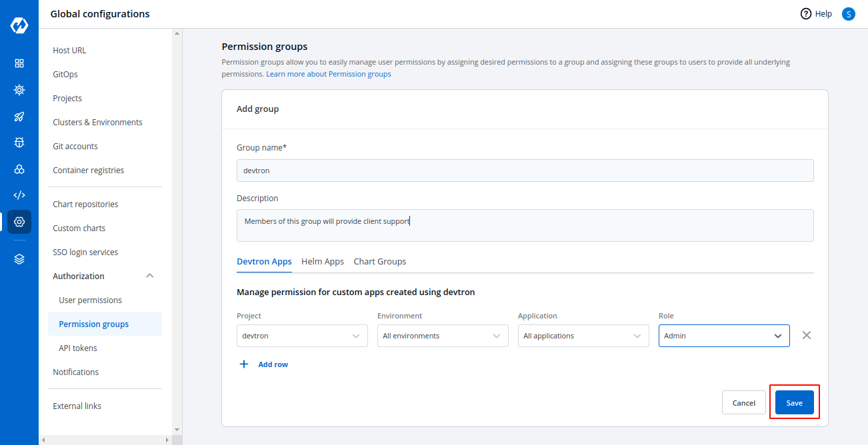Open the bug security icon in sidebar

click(19, 143)
